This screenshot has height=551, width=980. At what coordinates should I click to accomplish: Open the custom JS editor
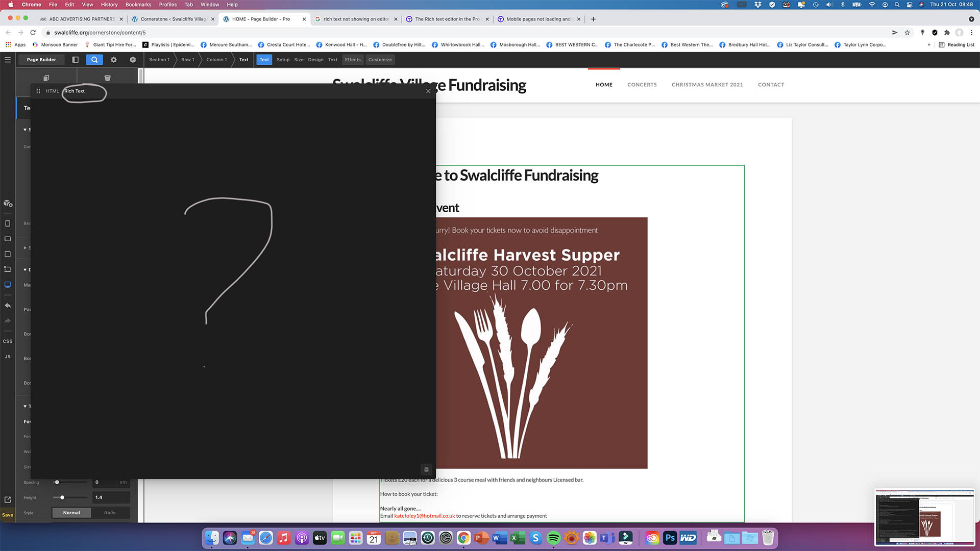click(8, 357)
